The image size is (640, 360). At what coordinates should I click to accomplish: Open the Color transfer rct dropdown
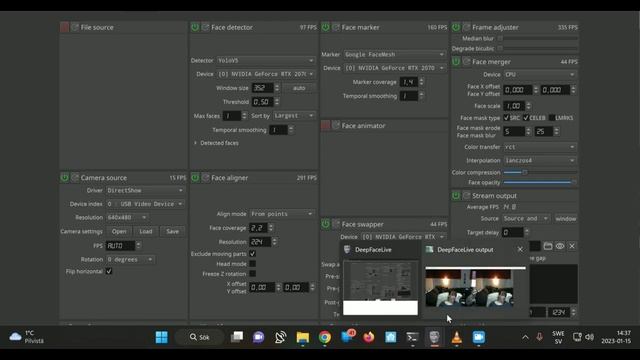coord(540,147)
